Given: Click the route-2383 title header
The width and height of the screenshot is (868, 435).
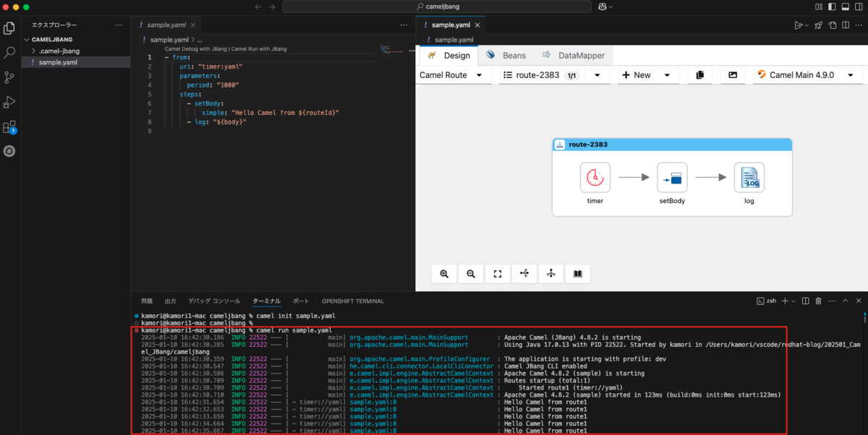Looking at the screenshot, I should 672,144.
